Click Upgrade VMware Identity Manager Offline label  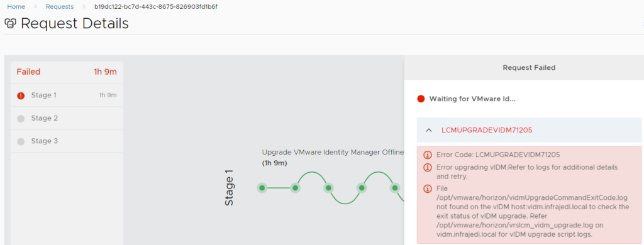[x=333, y=152]
